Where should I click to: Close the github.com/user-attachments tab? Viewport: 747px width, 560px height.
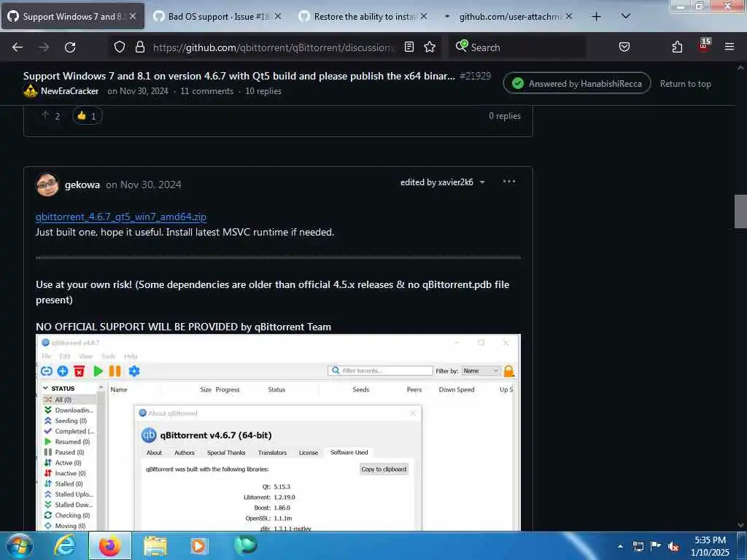pyautogui.click(x=569, y=16)
